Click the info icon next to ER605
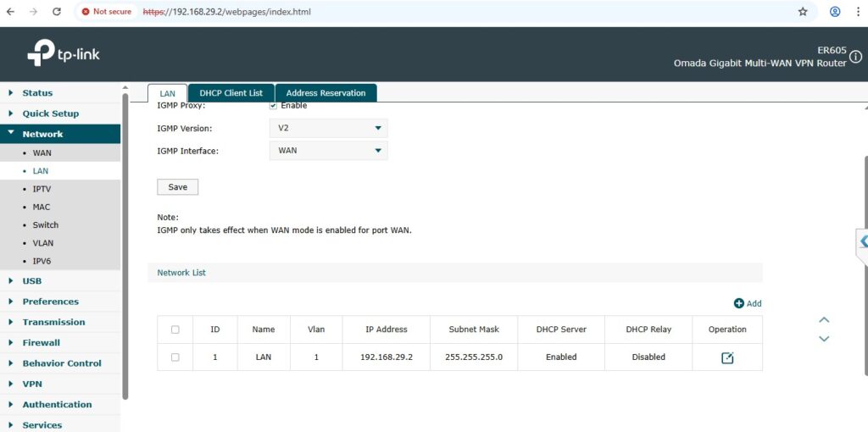 click(855, 57)
